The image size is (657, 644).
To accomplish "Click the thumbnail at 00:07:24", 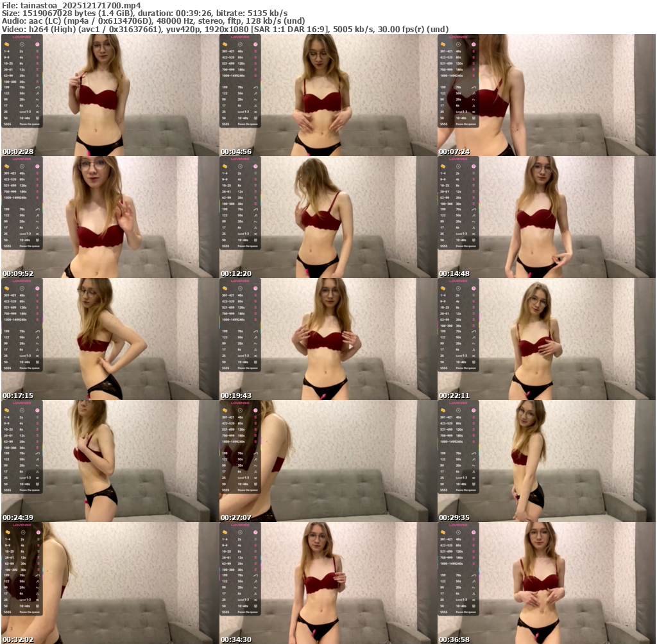I will point(546,95).
